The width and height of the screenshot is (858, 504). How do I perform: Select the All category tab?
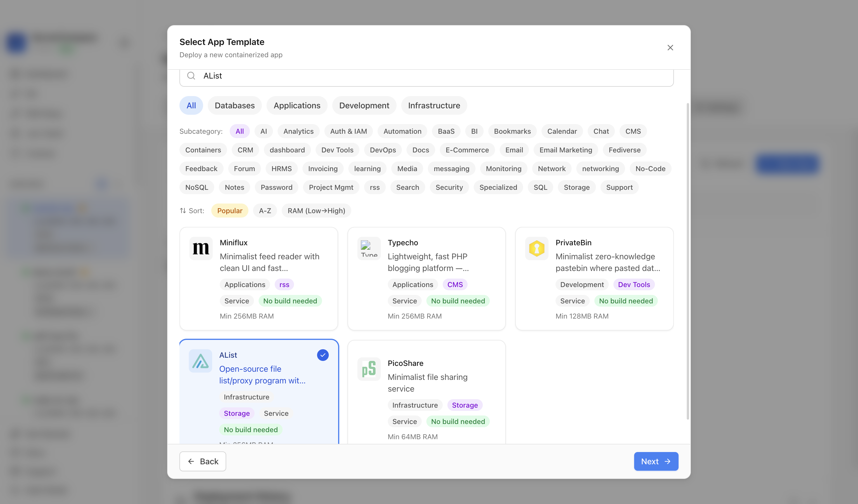coord(191,105)
